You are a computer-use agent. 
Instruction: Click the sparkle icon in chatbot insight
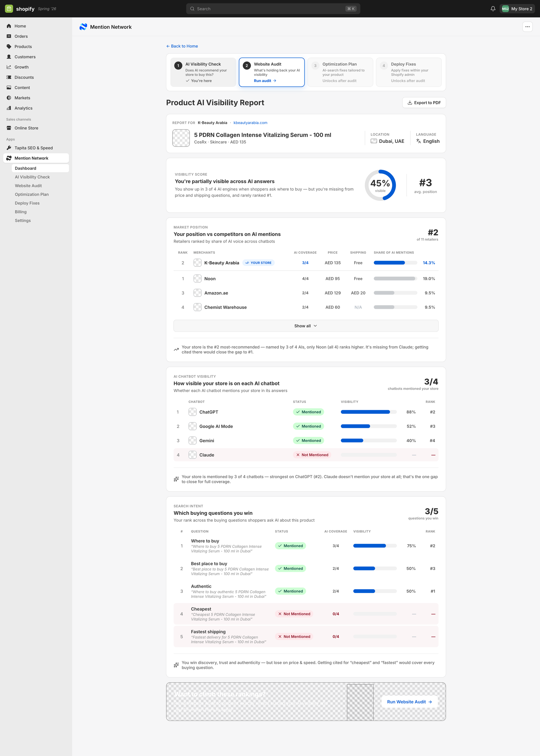coord(176,479)
